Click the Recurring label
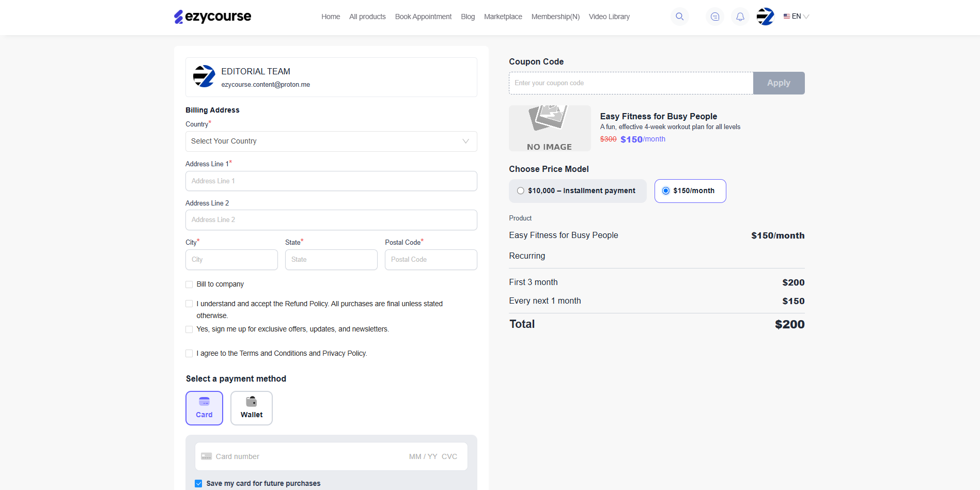Viewport: 980px width, 490px height. tap(527, 256)
